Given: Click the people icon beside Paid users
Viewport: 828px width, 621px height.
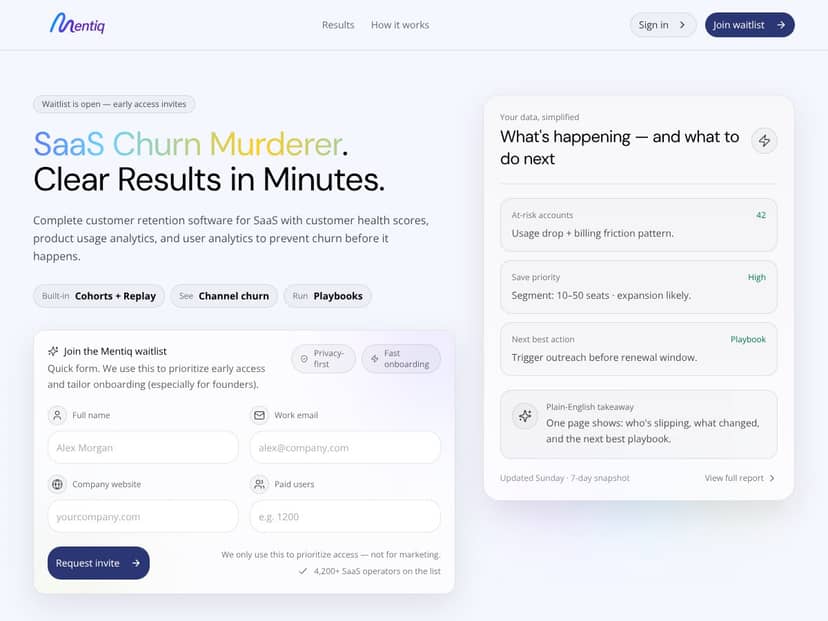Looking at the screenshot, I should pos(259,484).
